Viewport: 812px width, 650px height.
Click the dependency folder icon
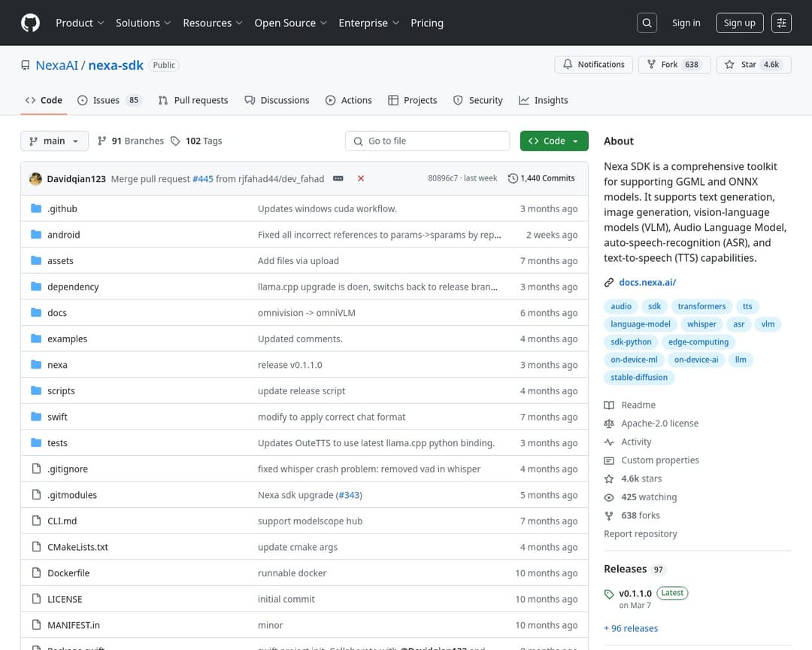(x=36, y=286)
